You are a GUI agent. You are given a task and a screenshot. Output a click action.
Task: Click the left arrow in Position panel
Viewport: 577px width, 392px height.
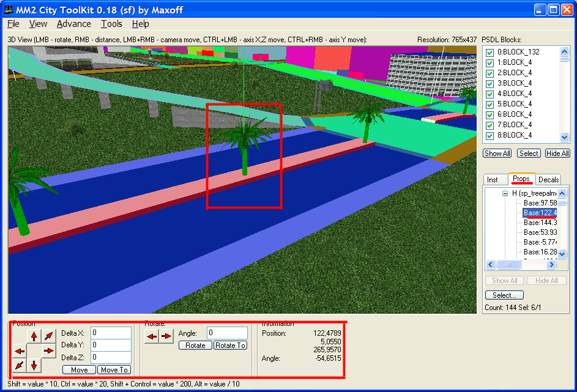[20, 351]
